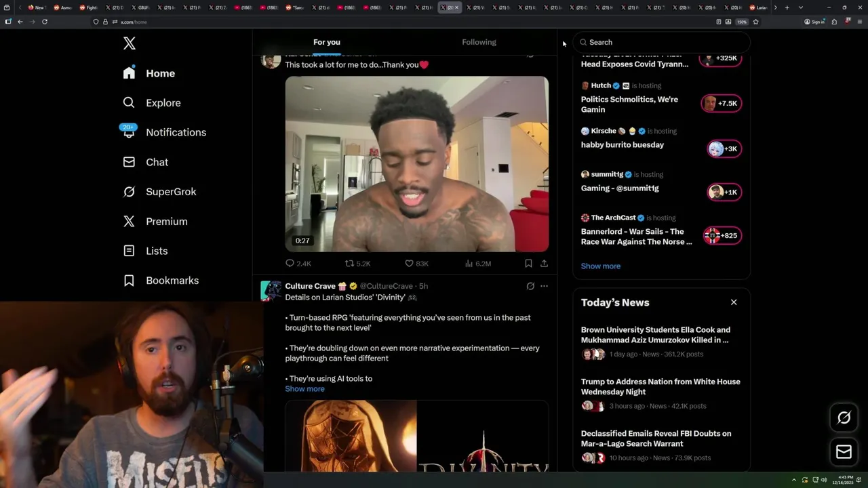Screen dimensions: 868x488
Task: Click the +7.5K listeners badge
Action: coord(721,104)
